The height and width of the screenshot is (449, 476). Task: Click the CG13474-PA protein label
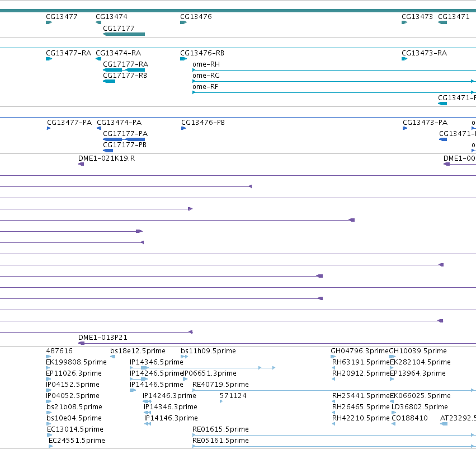pos(119,123)
